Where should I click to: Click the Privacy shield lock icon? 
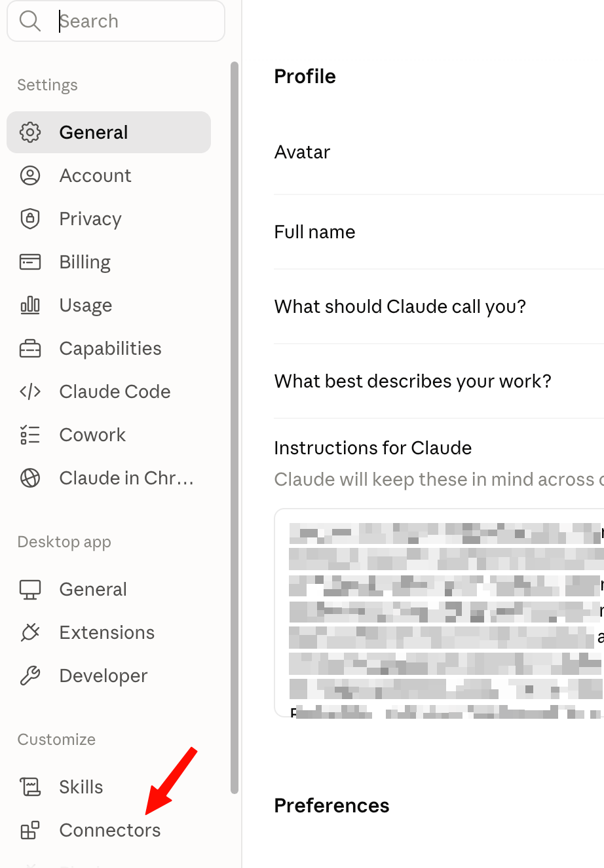point(30,219)
